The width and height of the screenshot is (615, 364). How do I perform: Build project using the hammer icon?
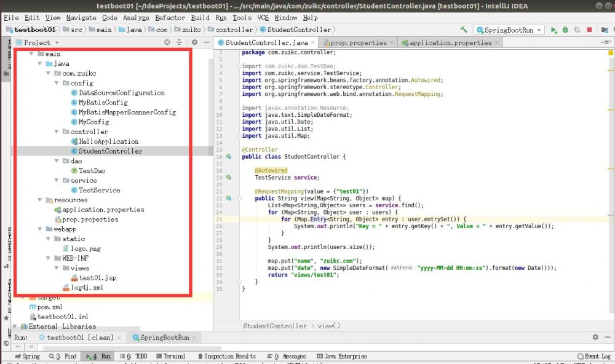pyautogui.click(x=464, y=30)
